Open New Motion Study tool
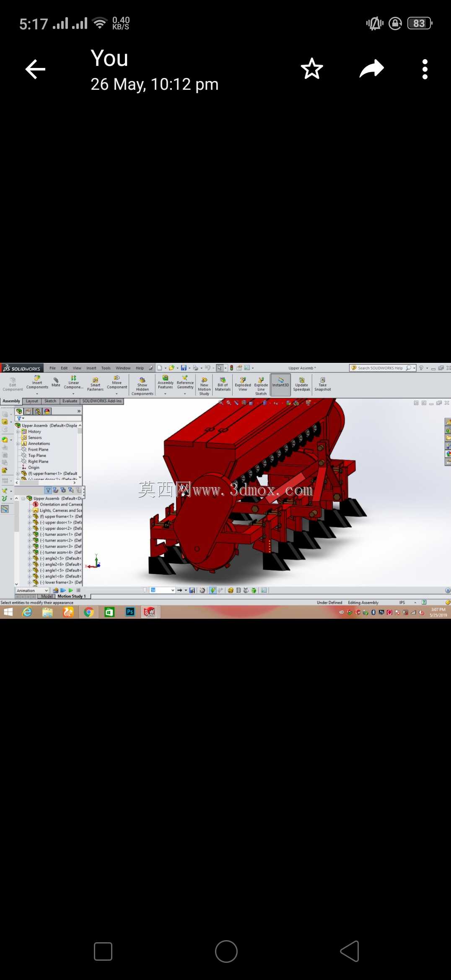 [x=204, y=386]
